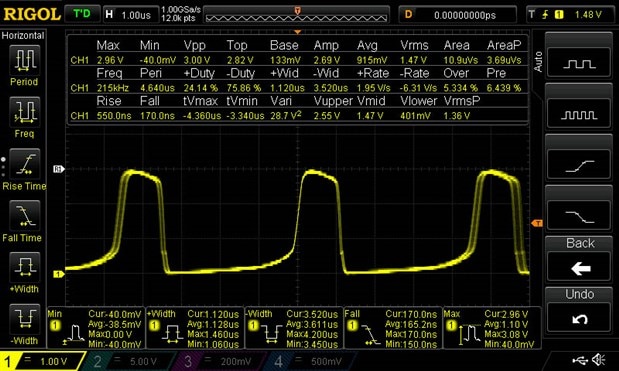Select the falling edge Auto option
This screenshot has height=371, width=619.
point(579,216)
